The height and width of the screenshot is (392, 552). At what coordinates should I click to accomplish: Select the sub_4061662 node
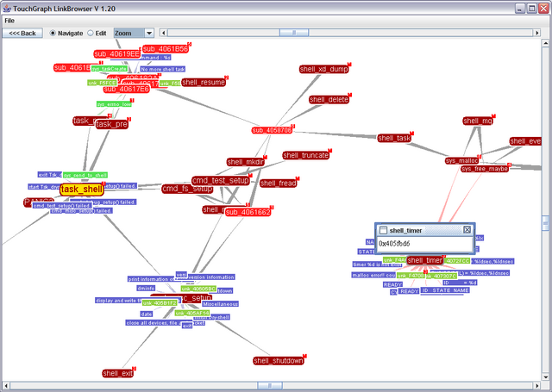pyautogui.click(x=248, y=212)
